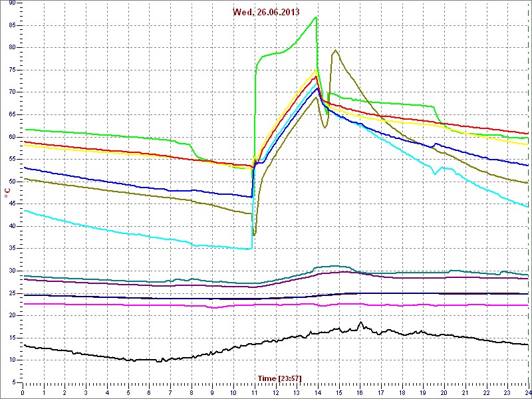The width and height of the screenshot is (532, 399).
Task: Click hour 13 on the time axis
Action: click(x=296, y=393)
